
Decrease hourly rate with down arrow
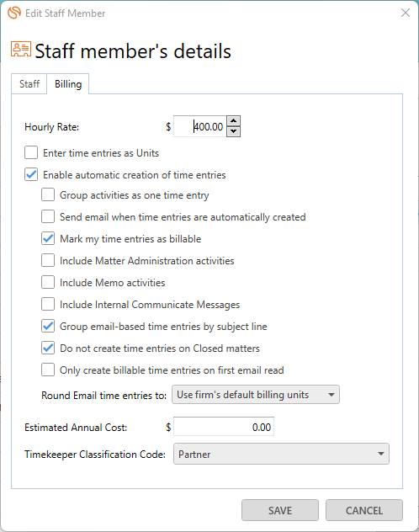(234, 131)
